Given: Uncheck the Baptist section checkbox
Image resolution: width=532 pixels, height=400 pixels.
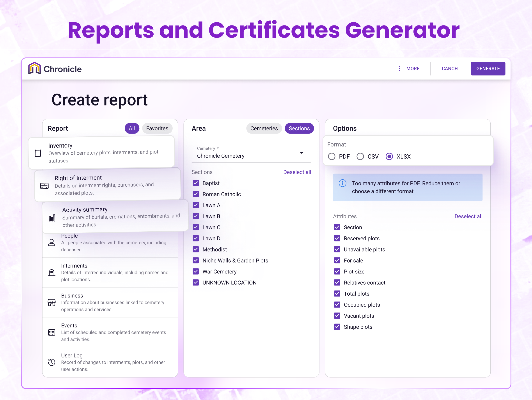Looking at the screenshot, I should 196,183.
